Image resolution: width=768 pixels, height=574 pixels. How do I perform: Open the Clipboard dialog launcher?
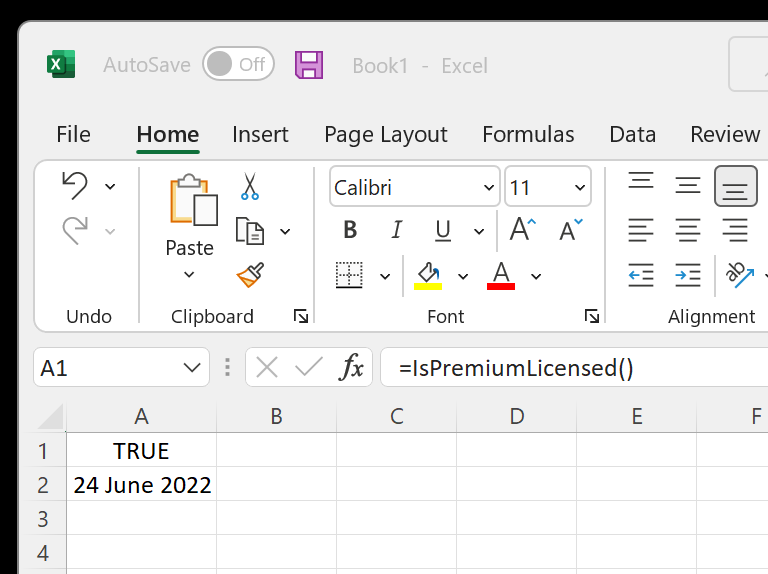coord(301,316)
